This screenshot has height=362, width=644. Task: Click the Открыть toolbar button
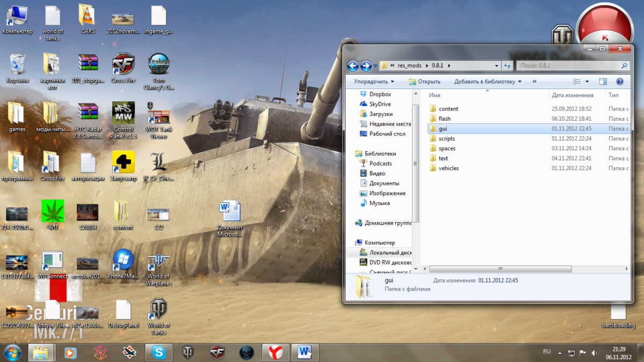click(x=425, y=82)
